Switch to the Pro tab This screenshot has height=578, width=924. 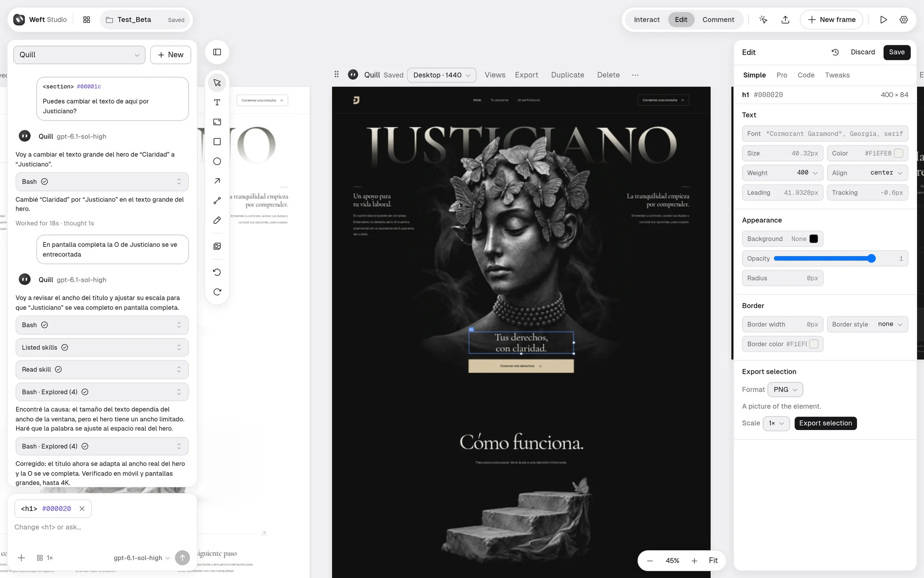tap(782, 75)
